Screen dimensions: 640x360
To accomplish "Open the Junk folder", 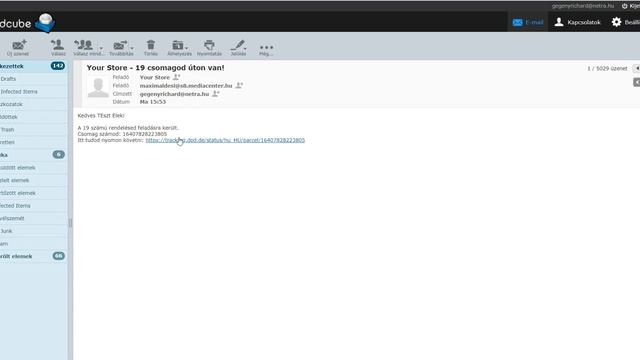I will point(33,231).
